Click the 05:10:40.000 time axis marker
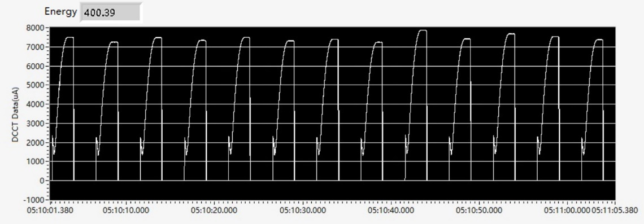644x224 pixels. point(390,211)
